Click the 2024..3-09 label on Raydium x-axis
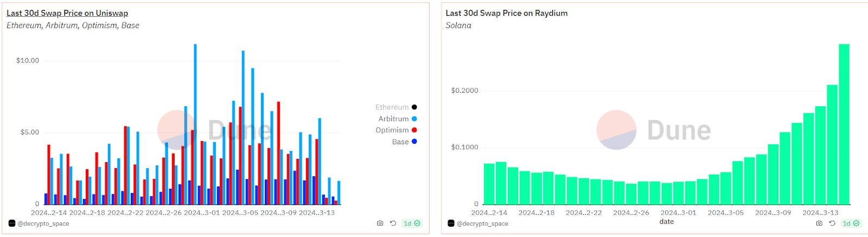The width and height of the screenshot is (868, 237). click(x=773, y=213)
